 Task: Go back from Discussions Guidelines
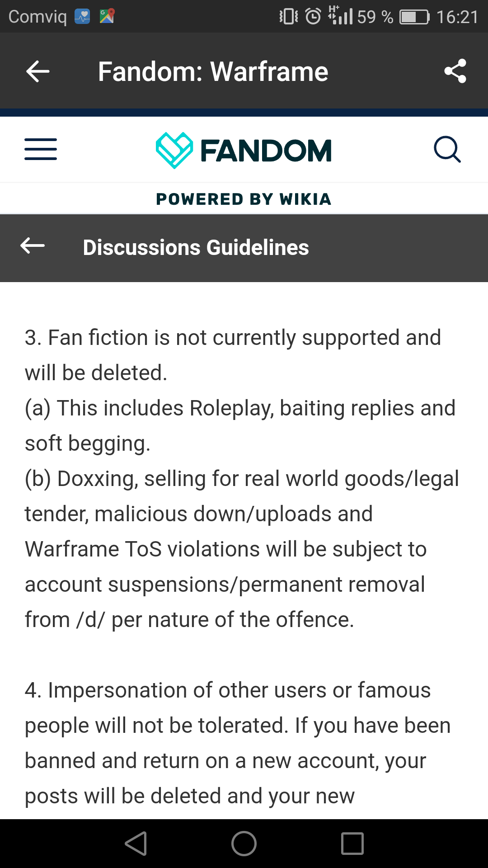pos(33,246)
